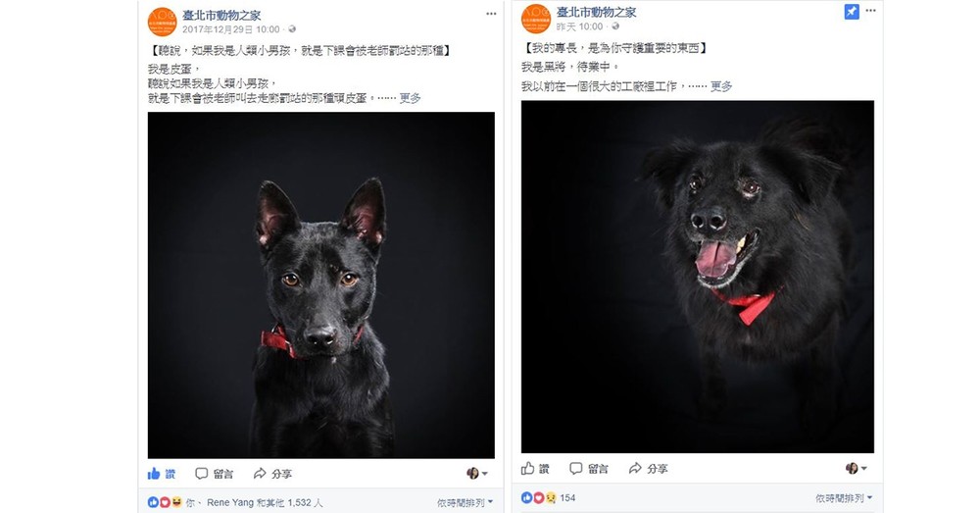Expand the right post text with 更多
The image size is (980, 513).
[721, 86]
